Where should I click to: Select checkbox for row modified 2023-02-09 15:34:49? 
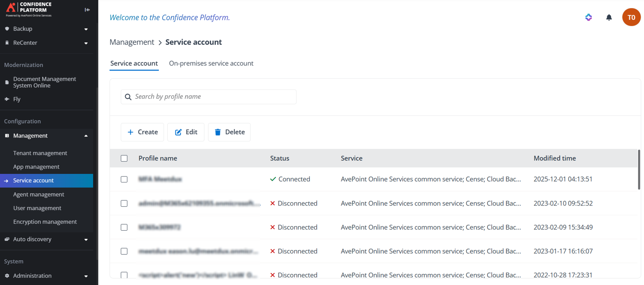pos(124,227)
